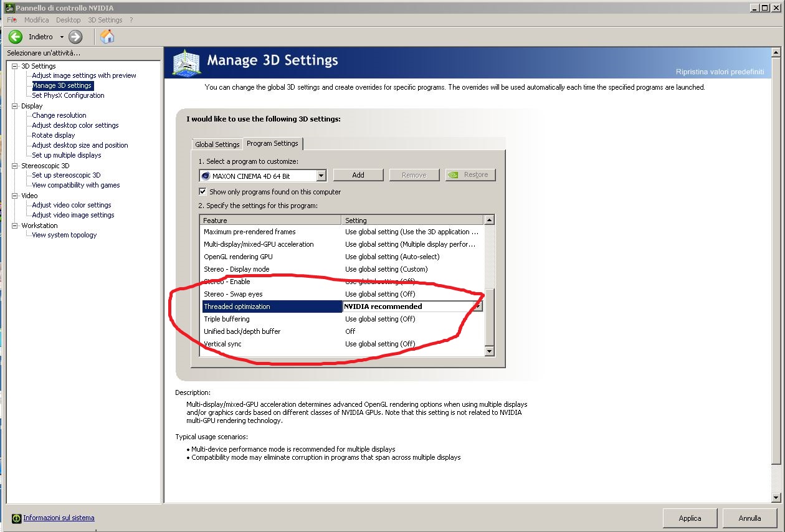Click the Annulla button
Screen dimensions: 785x532
pyautogui.click(x=749, y=518)
